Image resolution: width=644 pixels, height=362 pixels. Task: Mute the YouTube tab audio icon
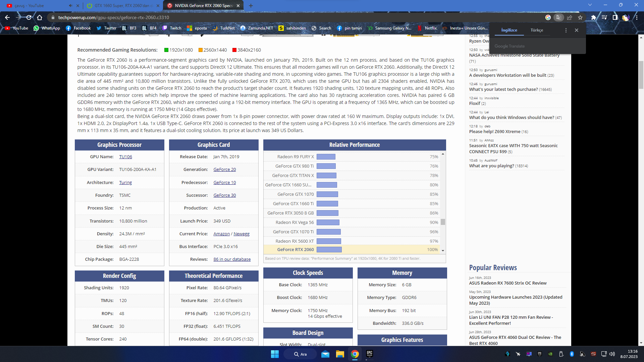[70, 5]
